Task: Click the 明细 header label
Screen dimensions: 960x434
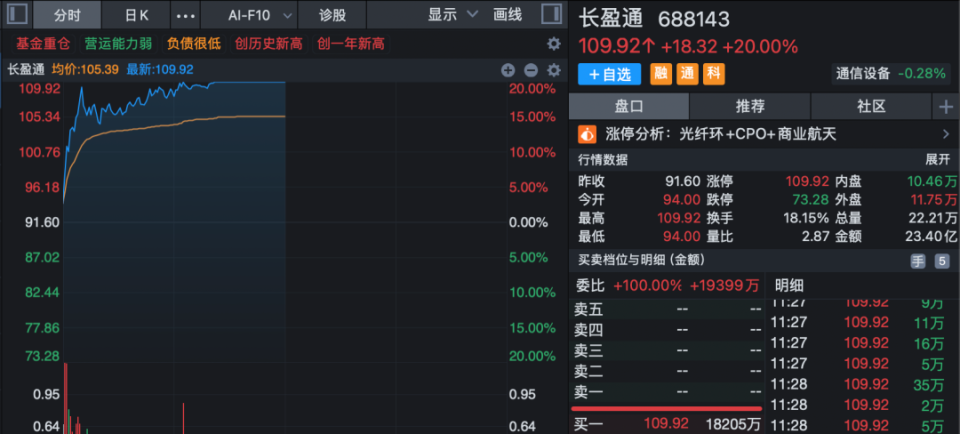Action: pyautogui.click(x=789, y=285)
